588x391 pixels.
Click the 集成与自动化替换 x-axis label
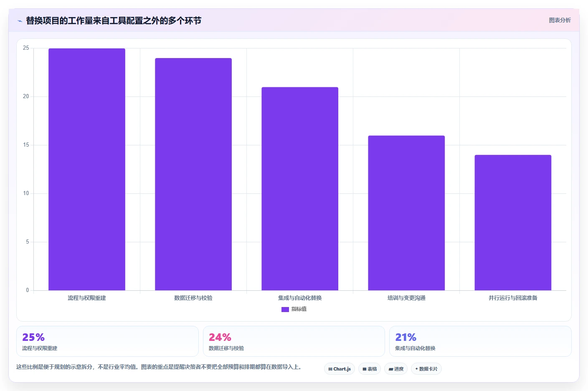click(x=300, y=298)
